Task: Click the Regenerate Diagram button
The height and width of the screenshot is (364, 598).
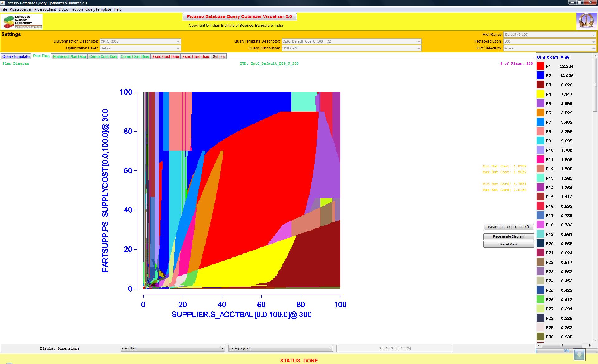Action: click(508, 236)
